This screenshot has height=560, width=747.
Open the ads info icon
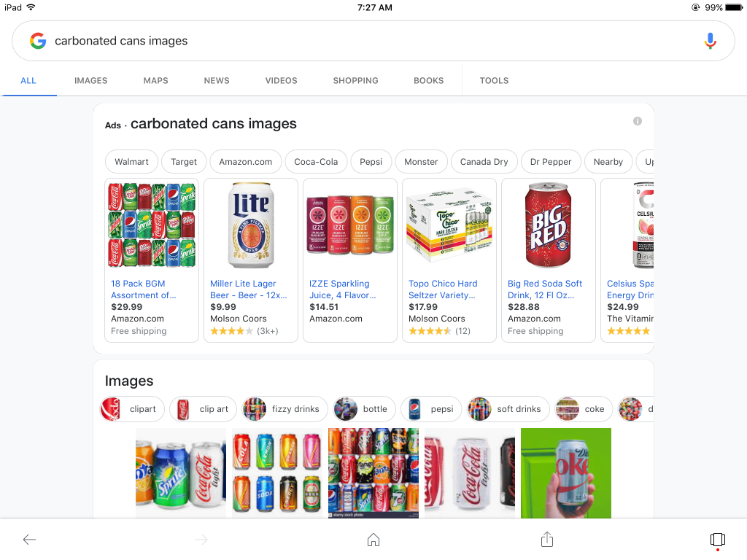point(638,121)
